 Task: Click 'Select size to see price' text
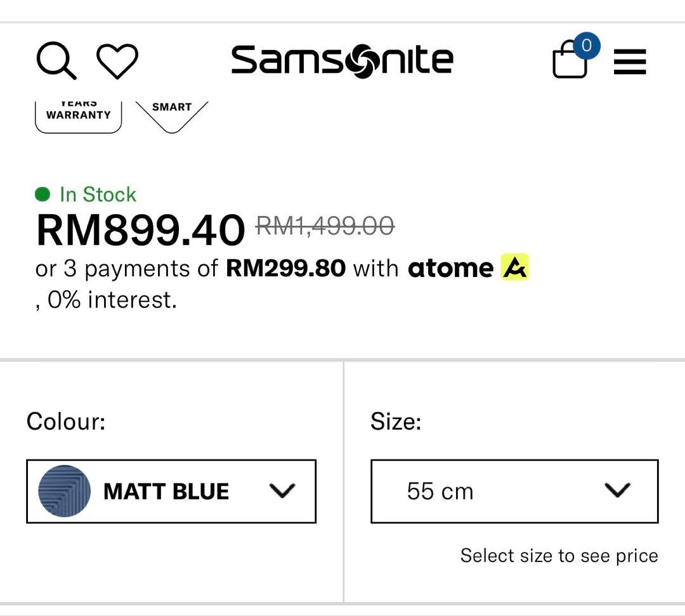559,556
